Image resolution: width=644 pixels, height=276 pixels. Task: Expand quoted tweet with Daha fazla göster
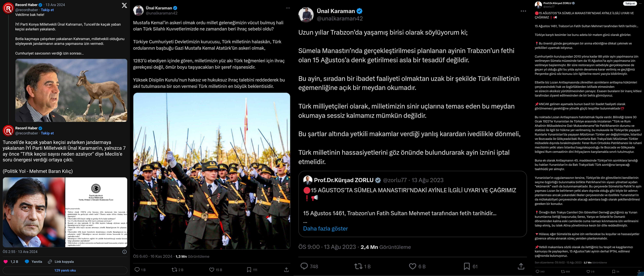[325, 229]
